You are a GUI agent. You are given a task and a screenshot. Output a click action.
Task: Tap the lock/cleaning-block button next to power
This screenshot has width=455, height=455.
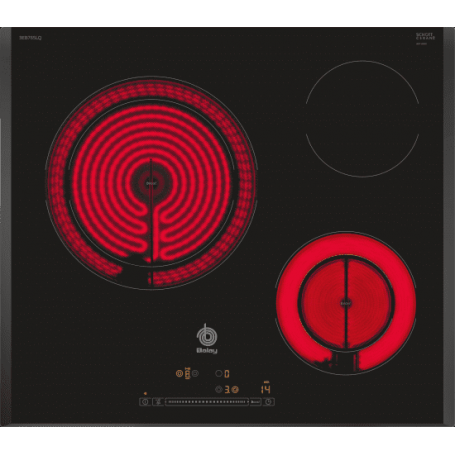tap(158, 402)
